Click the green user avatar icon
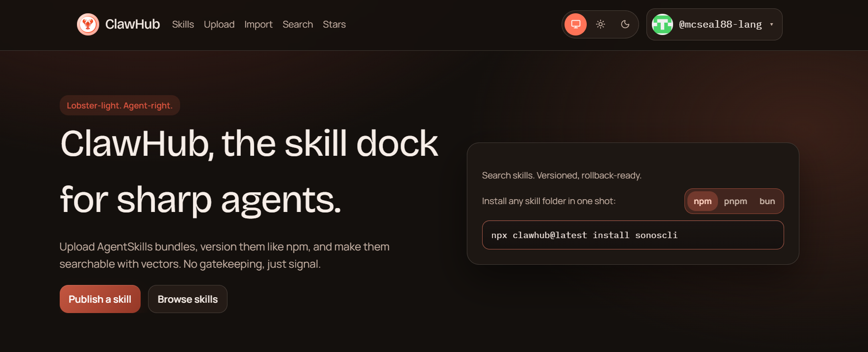This screenshot has width=868, height=352. coord(662,24)
